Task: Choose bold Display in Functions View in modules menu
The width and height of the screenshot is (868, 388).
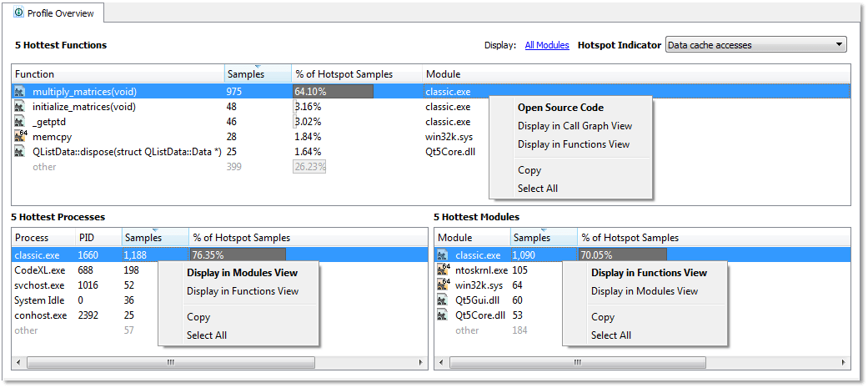Action: coord(649,273)
